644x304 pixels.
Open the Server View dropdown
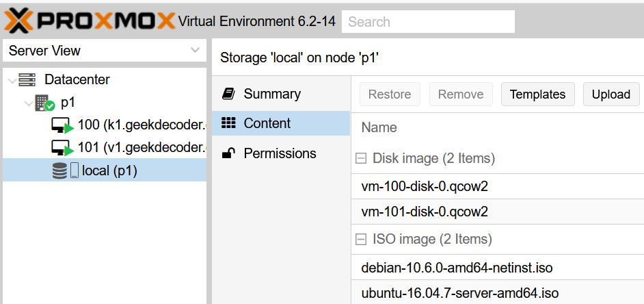pyautogui.click(x=195, y=51)
